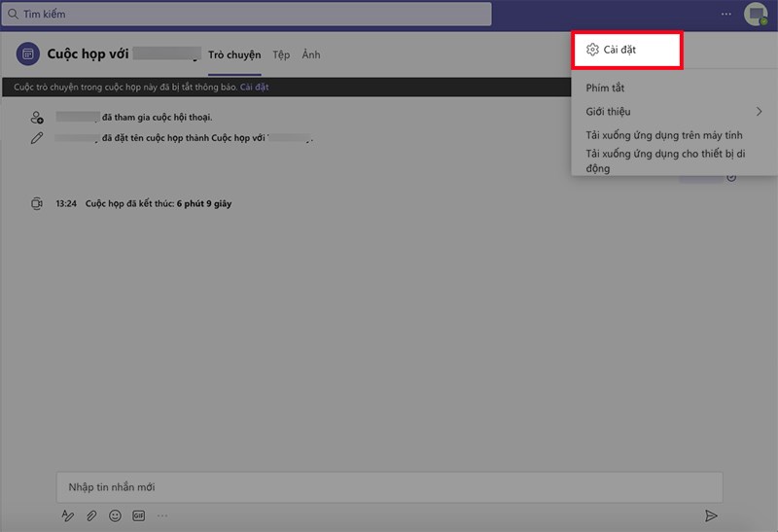The width and height of the screenshot is (778, 532).
Task: Click more compose options ellipsis
Action: pos(162,515)
